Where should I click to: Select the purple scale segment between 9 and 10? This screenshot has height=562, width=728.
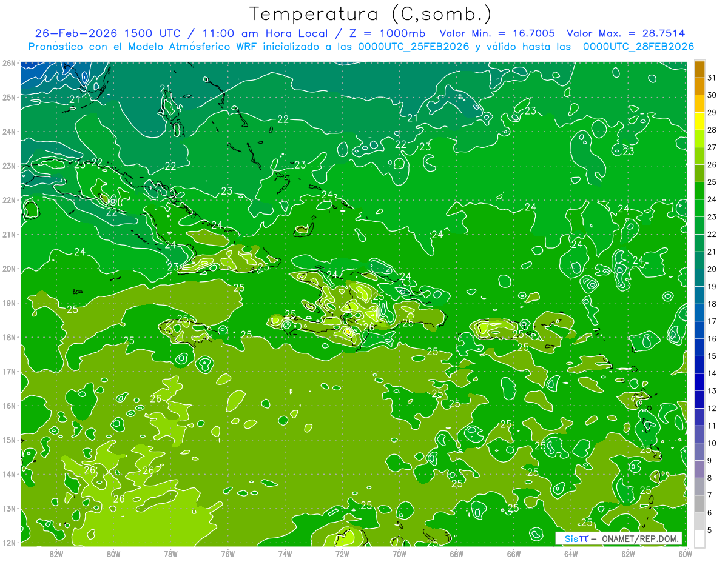700,452
